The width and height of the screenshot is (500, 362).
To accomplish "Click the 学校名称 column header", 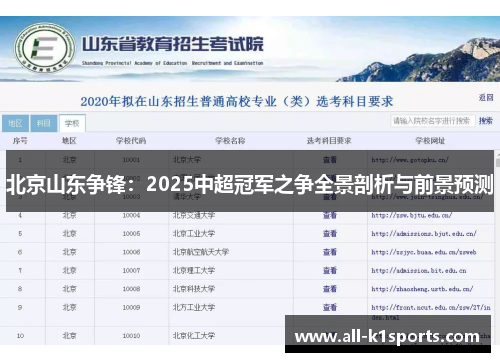I will pos(230,141).
